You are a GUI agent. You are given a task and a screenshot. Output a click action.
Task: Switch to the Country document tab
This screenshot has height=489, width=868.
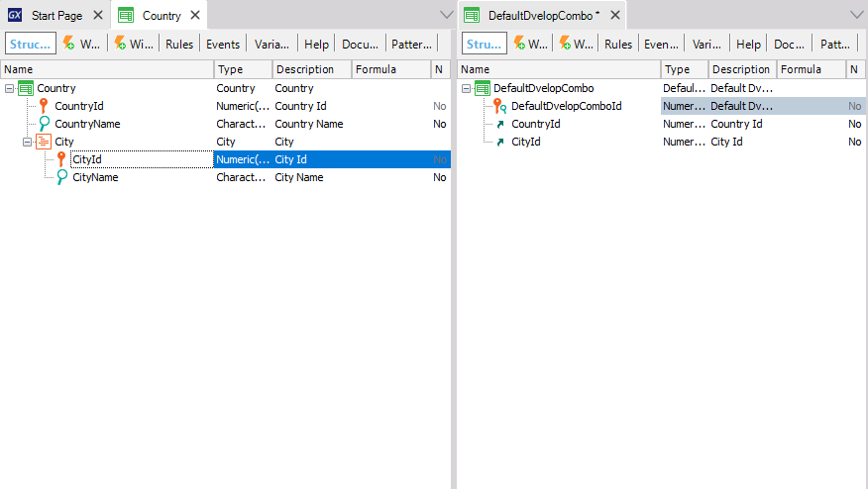160,15
